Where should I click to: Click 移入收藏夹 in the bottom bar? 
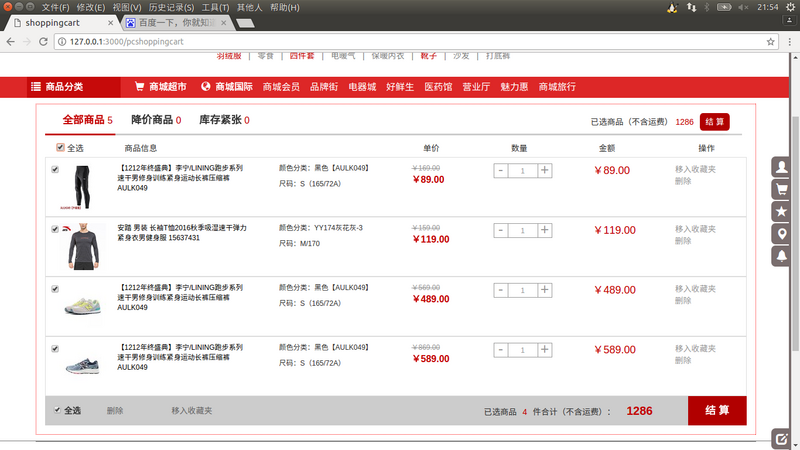[191, 411]
